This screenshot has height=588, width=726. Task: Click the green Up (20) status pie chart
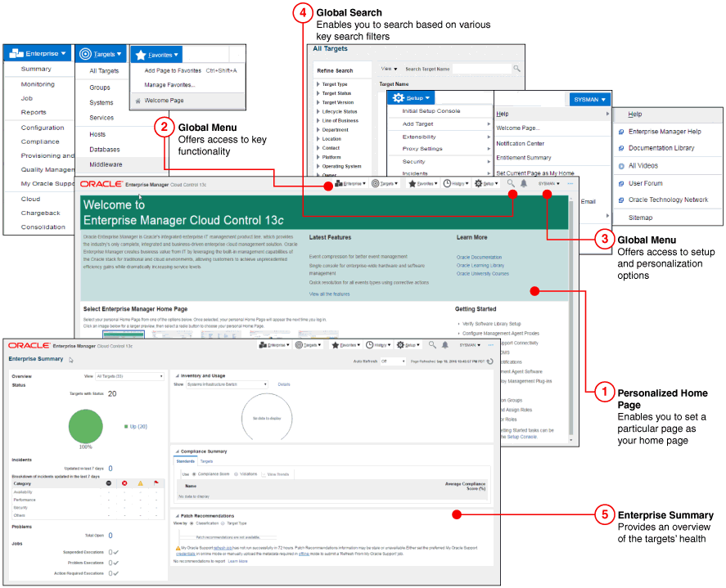tap(86, 427)
